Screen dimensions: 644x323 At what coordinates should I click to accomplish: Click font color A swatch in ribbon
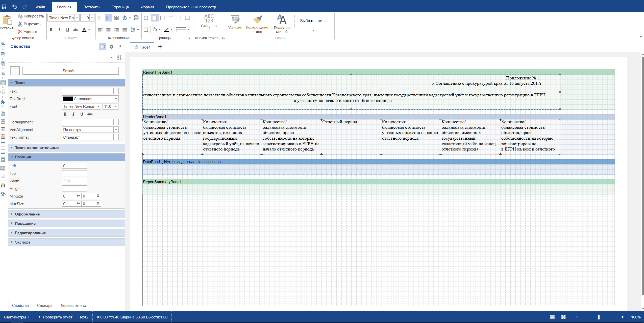[84, 30]
